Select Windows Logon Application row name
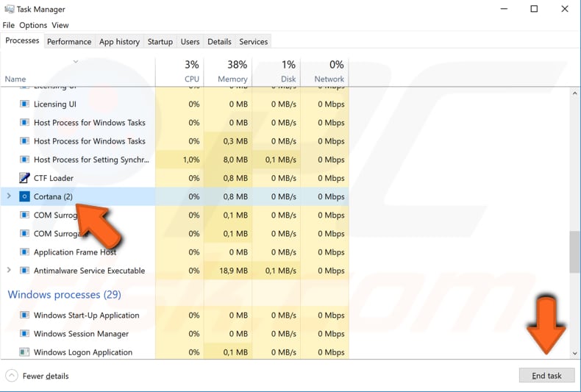The image size is (581, 392). [x=83, y=352]
